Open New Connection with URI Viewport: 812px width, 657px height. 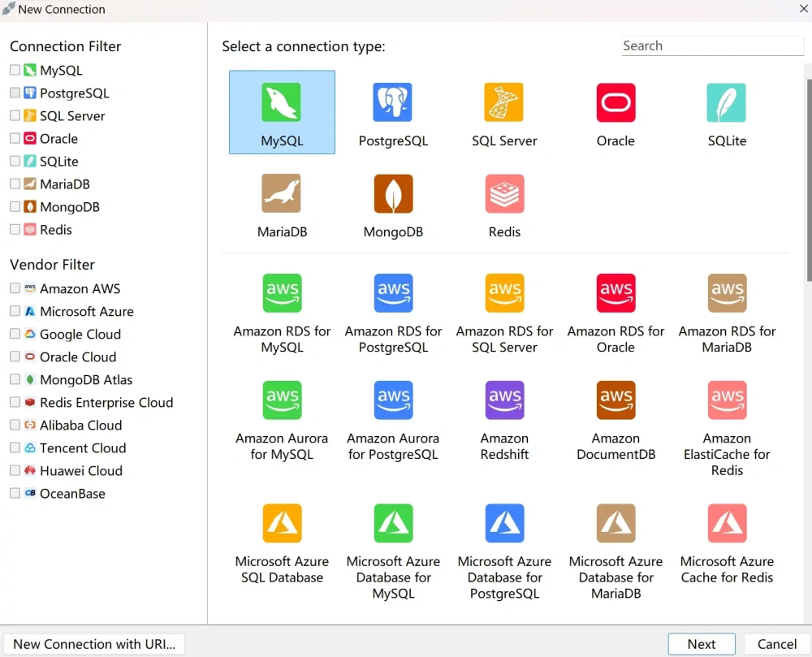94,644
